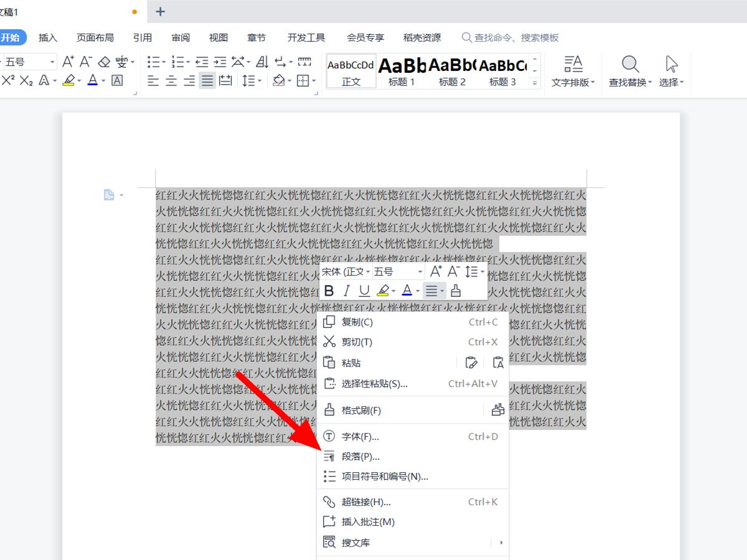Apply the 正文 body text style
Screen dimensions: 747x560
(x=351, y=71)
